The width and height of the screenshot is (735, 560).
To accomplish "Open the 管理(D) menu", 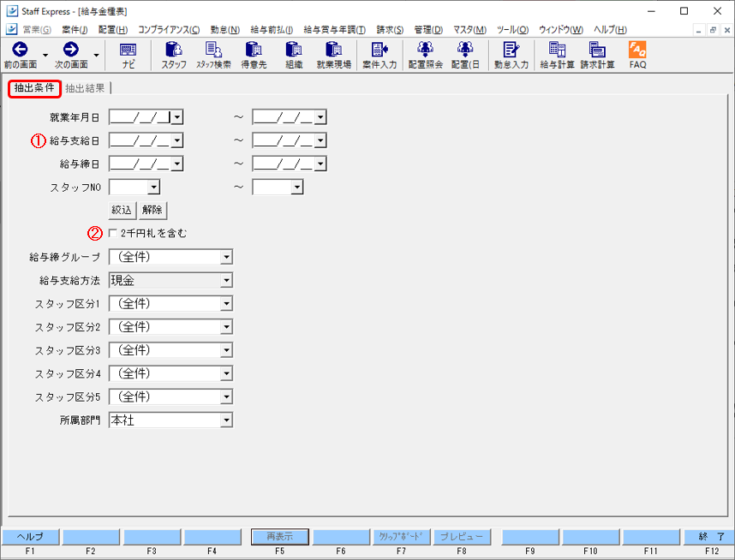I will tap(428, 29).
